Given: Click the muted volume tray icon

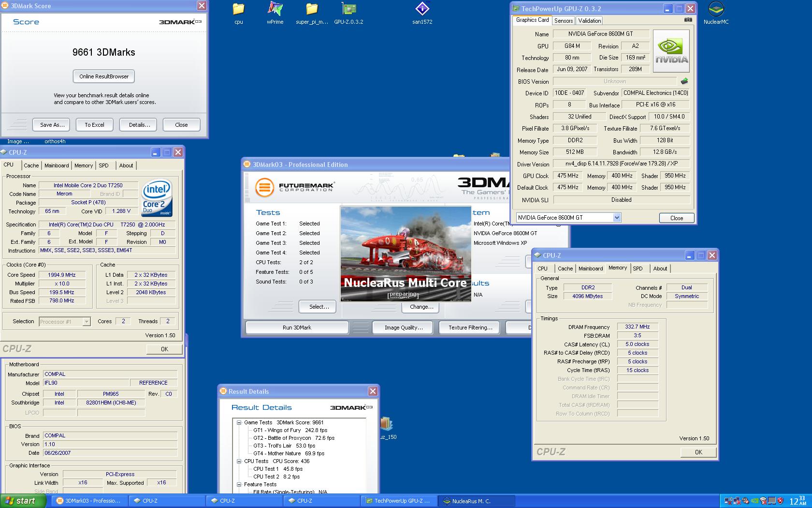Looking at the screenshot, I should point(746,501).
